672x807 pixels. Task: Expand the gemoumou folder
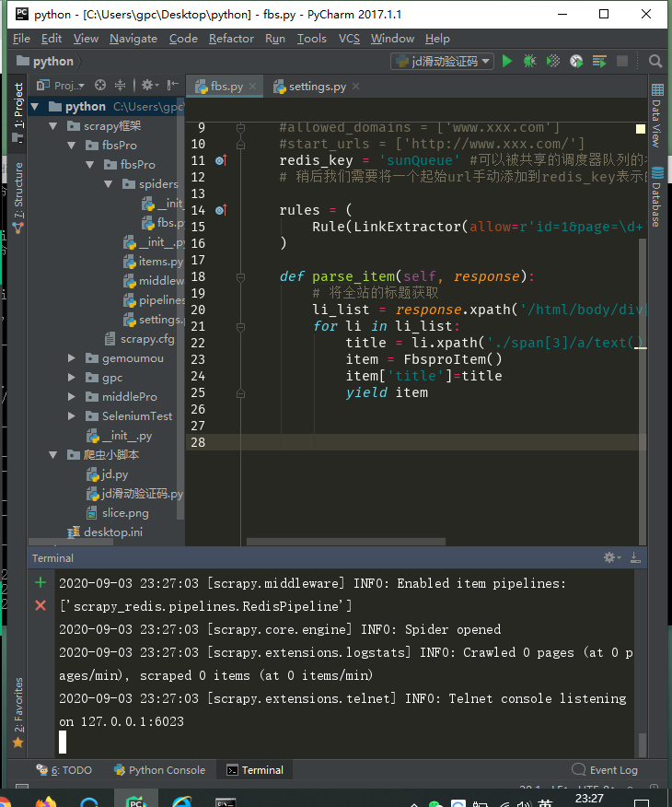[72, 358]
